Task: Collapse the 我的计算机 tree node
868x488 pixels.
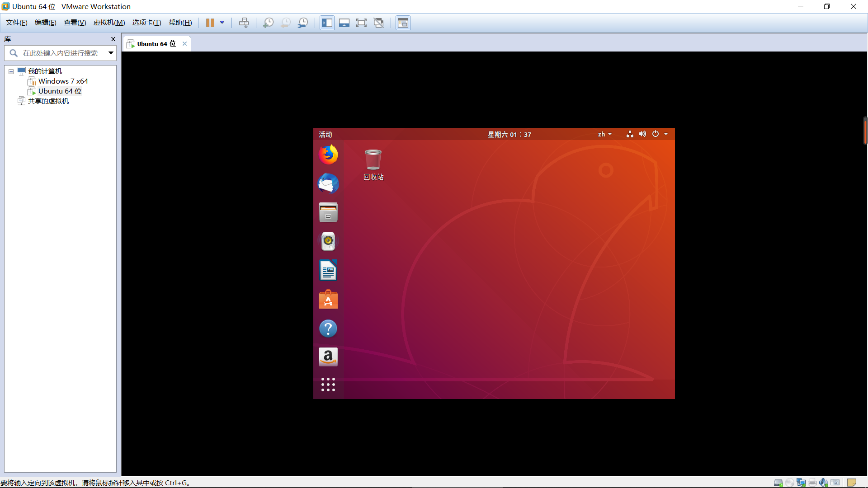Action: coord(11,71)
